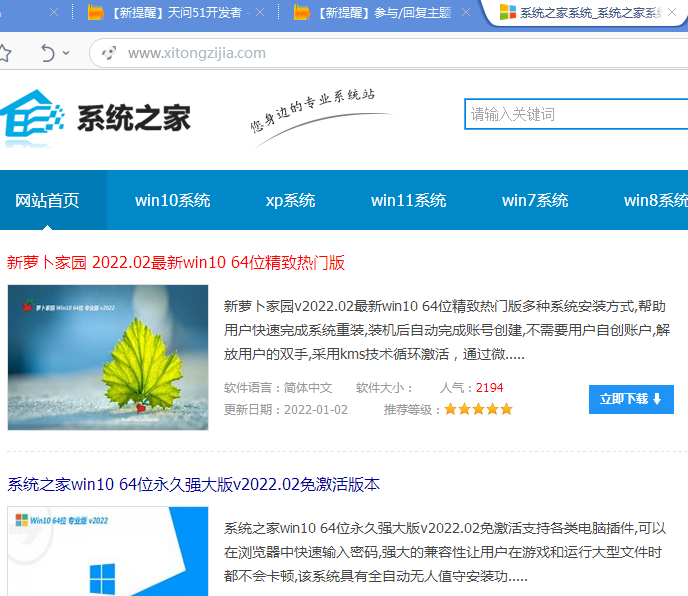Open the xp系统 nav item
The width and height of the screenshot is (688, 596).
[x=290, y=200]
